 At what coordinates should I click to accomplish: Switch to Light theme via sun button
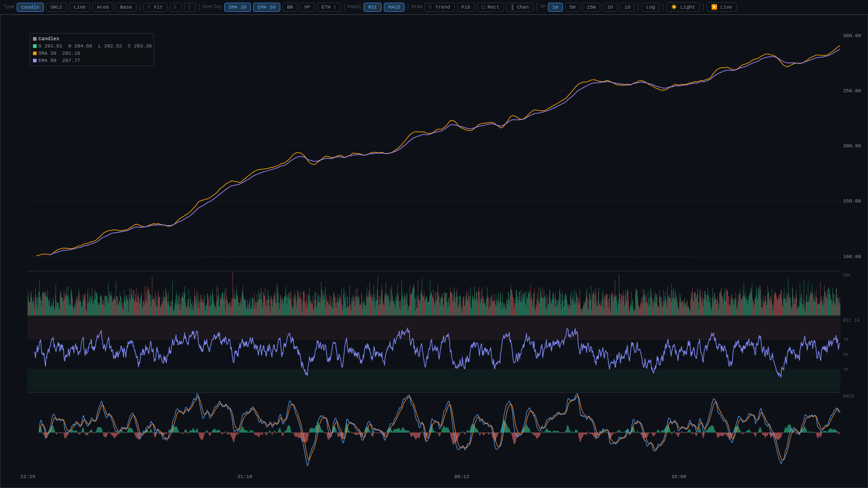(x=683, y=7)
